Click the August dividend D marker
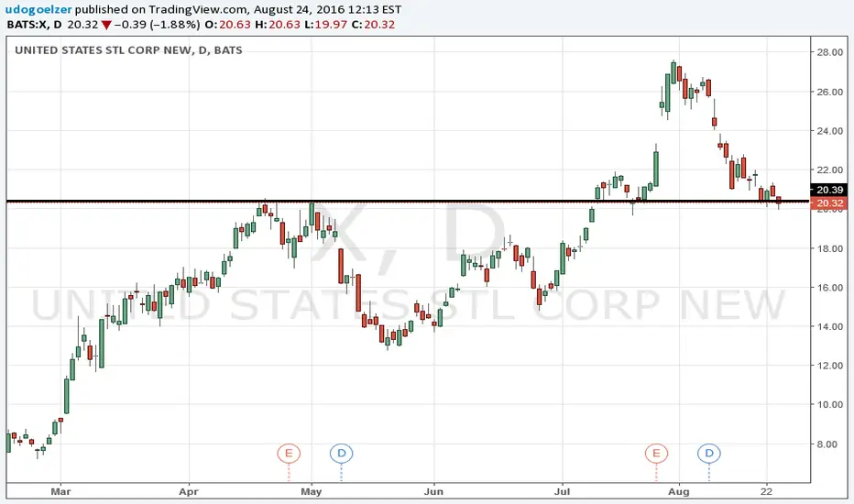The height and width of the screenshot is (504, 854). coord(709,453)
